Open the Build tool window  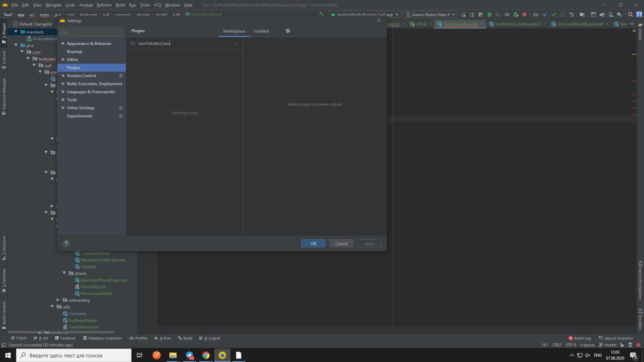pyautogui.click(x=185, y=338)
